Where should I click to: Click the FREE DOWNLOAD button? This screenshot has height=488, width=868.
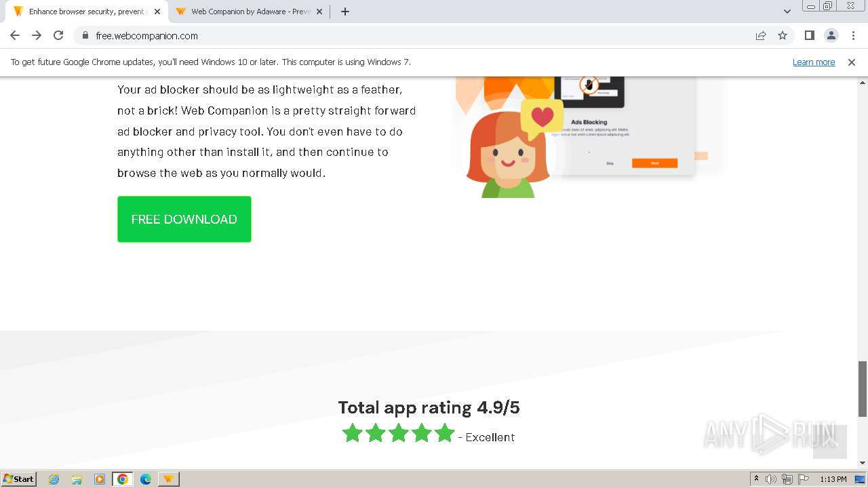click(184, 219)
